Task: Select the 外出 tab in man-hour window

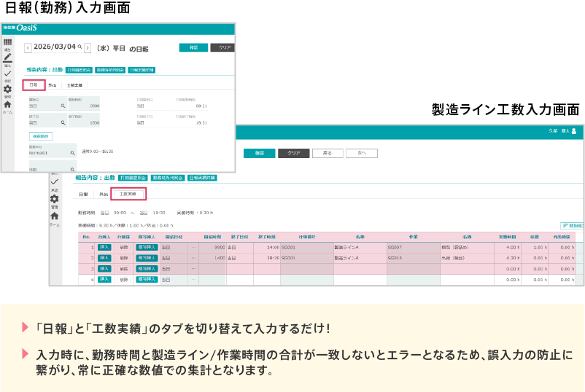Action: point(104,194)
